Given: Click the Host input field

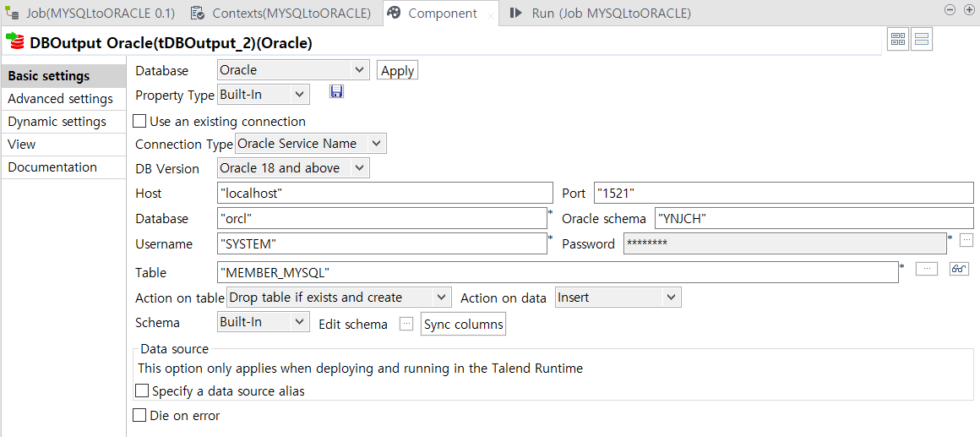Looking at the screenshot, I should click(384, 194).
